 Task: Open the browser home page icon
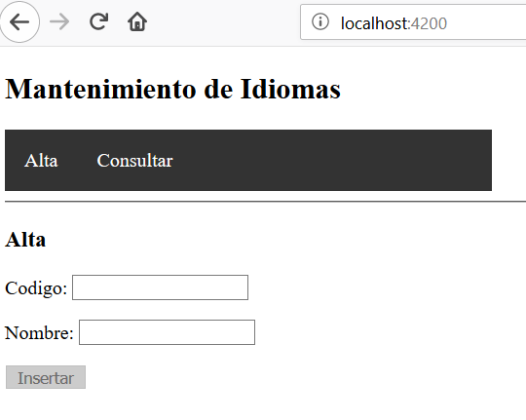point(137,21)
